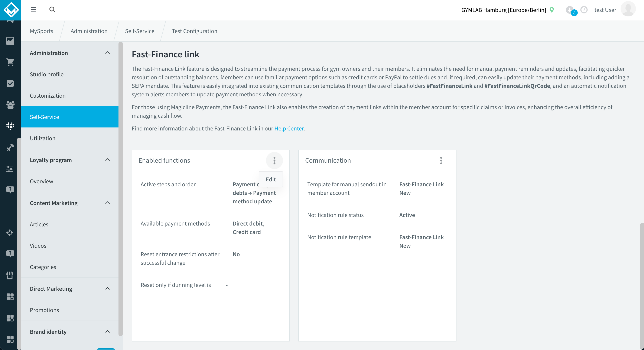Open Studio profile in the side menu
Screen dimensions: 644x350
coord(70,74)
